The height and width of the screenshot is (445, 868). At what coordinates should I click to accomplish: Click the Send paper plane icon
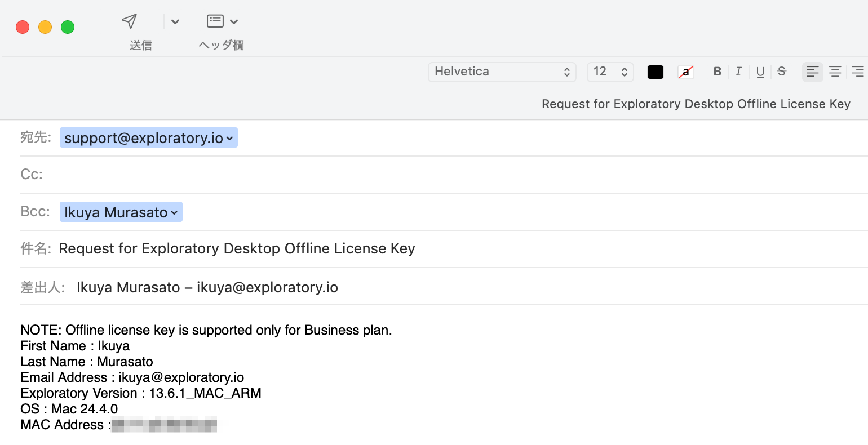[130, 21]
